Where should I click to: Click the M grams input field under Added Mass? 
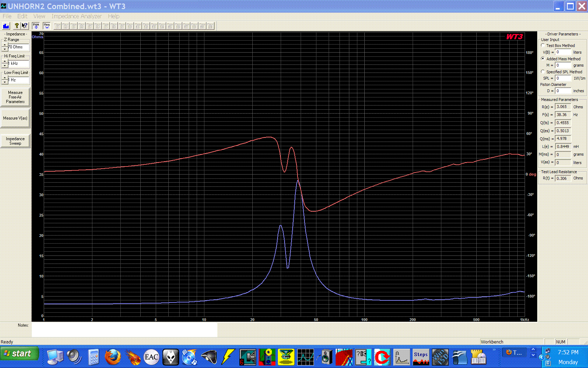[563, 65]
